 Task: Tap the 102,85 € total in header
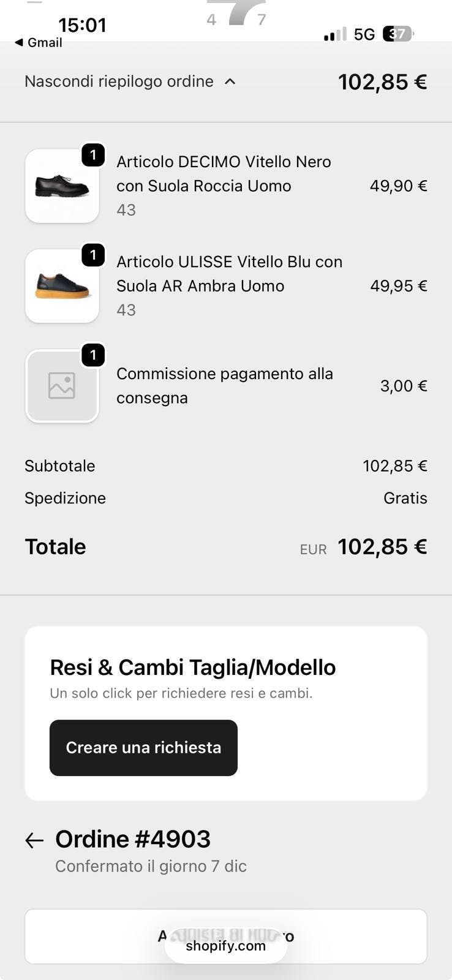(x=382, y=81)
